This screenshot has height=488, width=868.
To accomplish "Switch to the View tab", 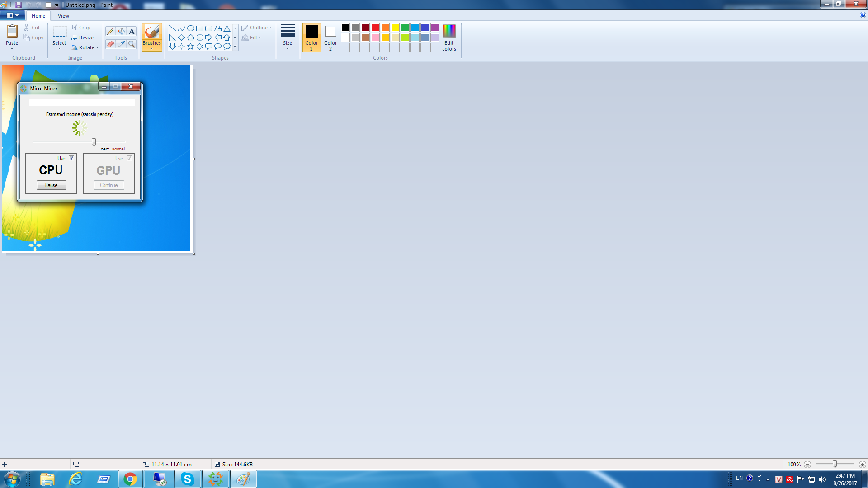I will 63,16.
